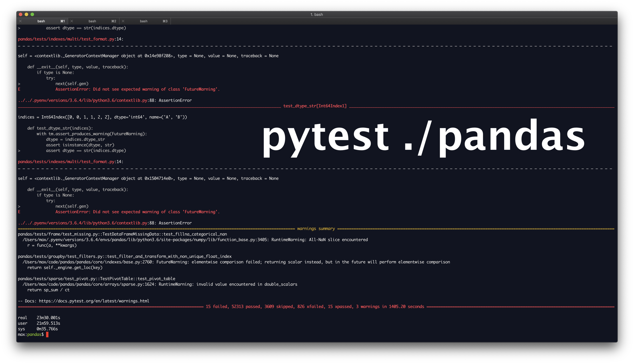The height and width of the screenshot is (364, 634).
Task: Click the red close window button
Action: tap(21, 15)
